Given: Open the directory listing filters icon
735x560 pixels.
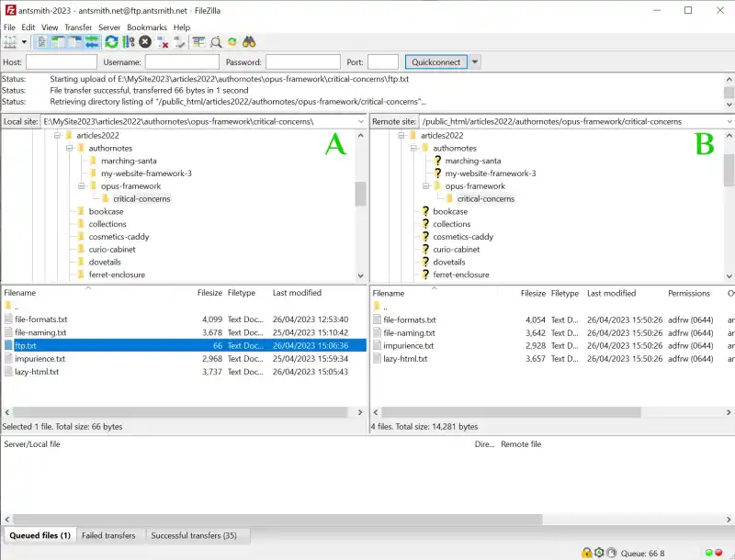Looking at the screenshot, I should (198, 42).
